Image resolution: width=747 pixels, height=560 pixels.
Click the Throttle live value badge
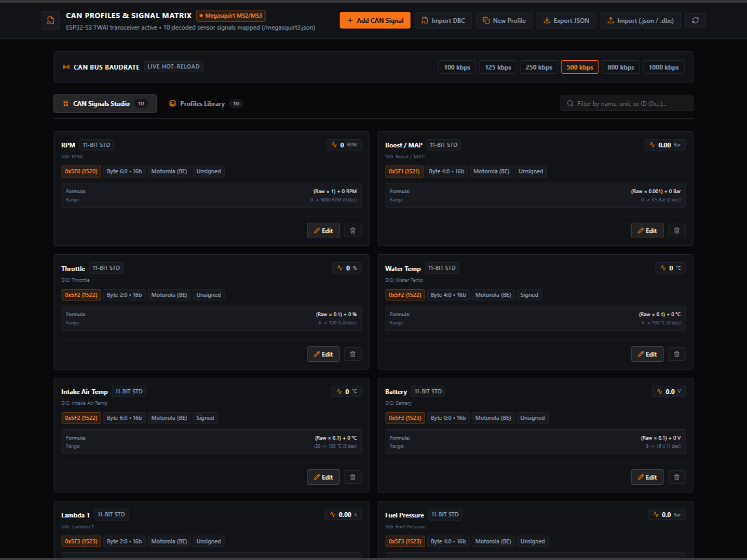tap(347, 268)
